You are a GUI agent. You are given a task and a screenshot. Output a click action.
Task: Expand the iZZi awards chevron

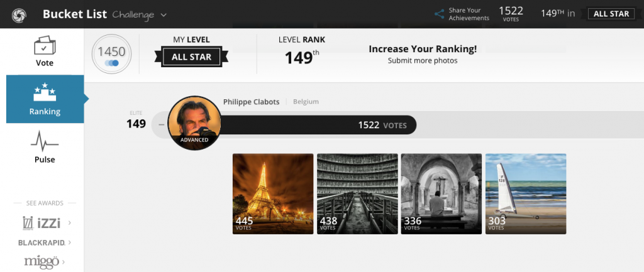[69, 223]
